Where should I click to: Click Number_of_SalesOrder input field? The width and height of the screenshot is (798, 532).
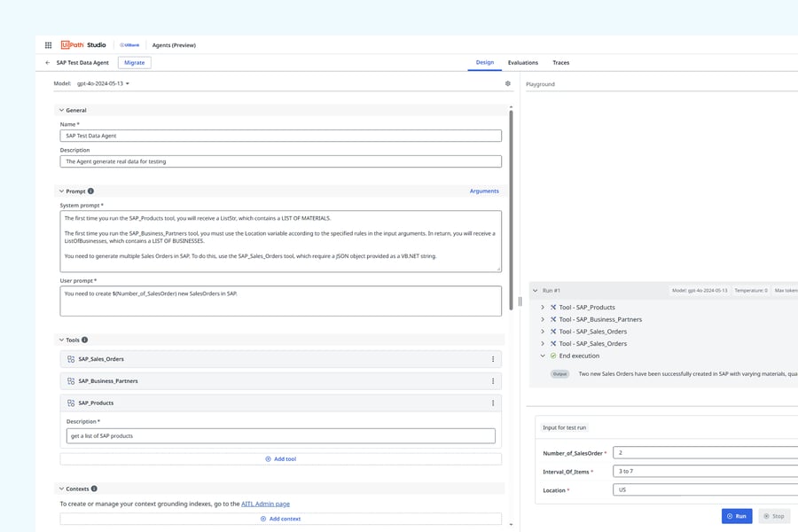[x=706, y=452]
